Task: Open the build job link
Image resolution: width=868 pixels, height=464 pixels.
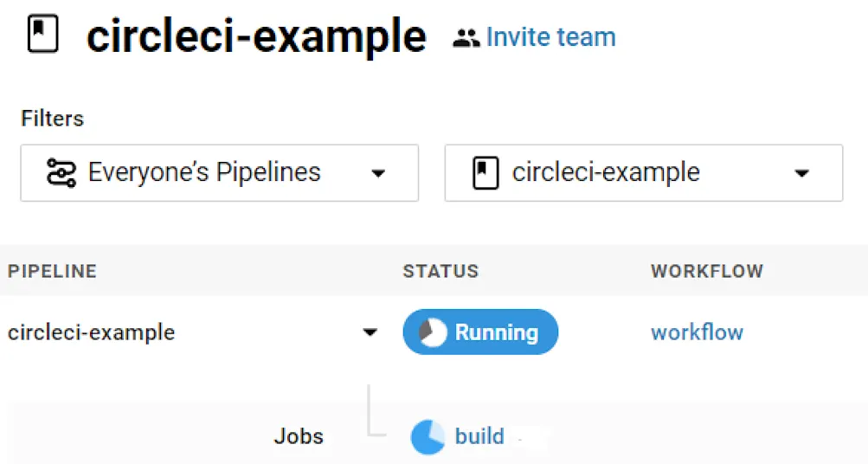Action: (x=479, y=436)
